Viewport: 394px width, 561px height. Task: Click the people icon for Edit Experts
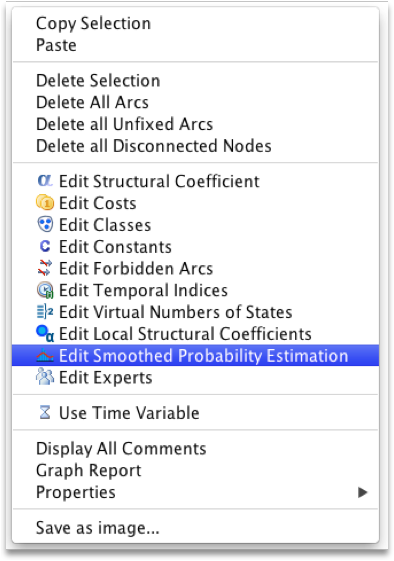point(45,377)
